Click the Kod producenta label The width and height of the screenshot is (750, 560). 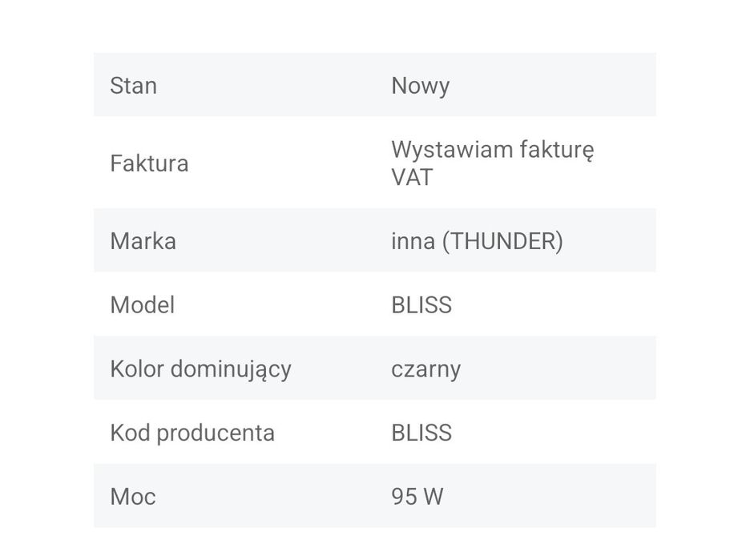192,433
